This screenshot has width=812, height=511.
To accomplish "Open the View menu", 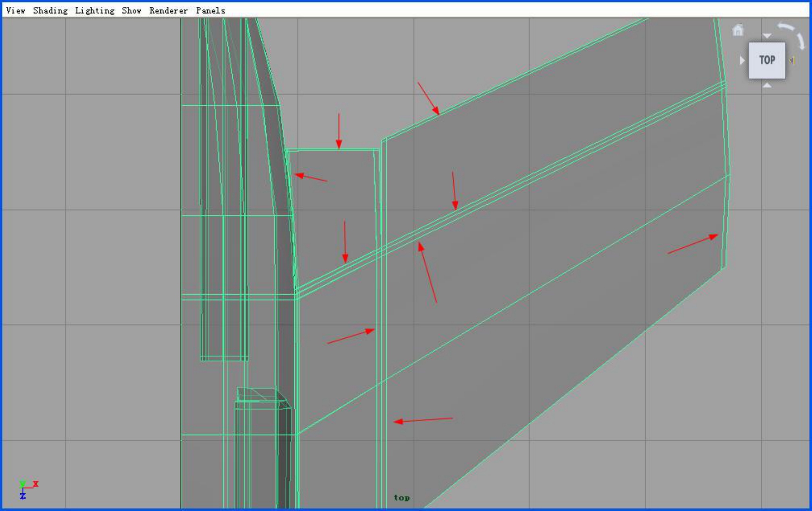I will click(15, 10).
